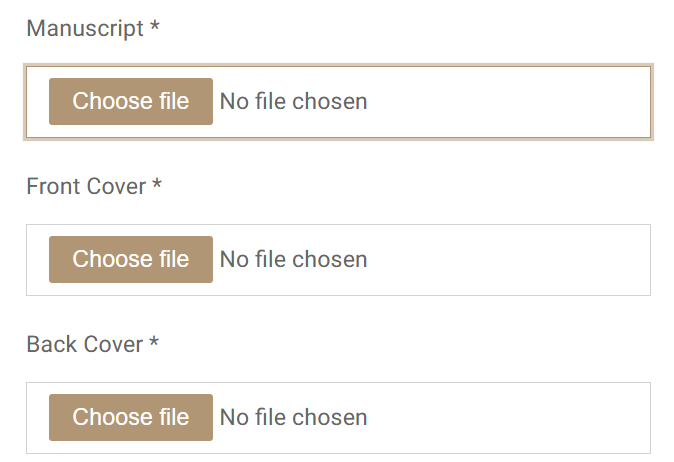
Task: Click 'No file chosen' text in Front Cover field
Action: click(293, 259)
